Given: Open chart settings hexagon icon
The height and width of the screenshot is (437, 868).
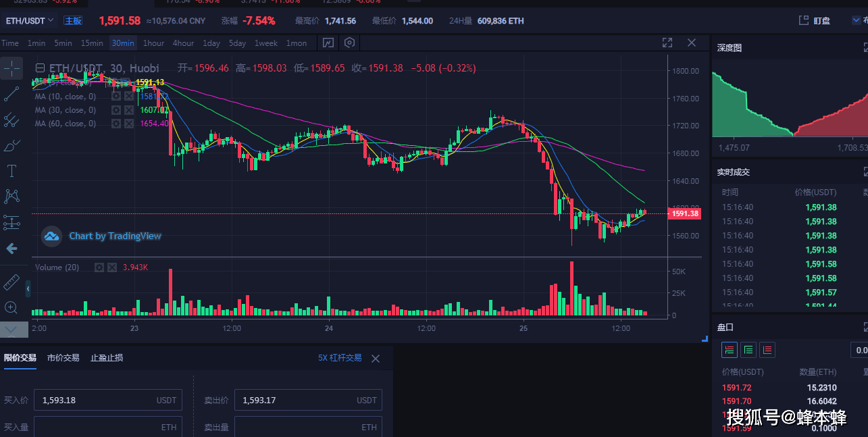Looking at the screenshot, I should 349,43.
